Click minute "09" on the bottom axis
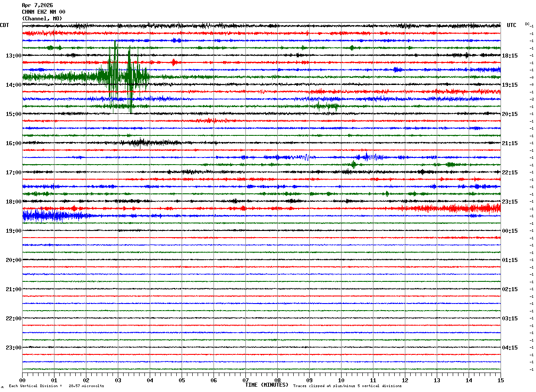The image size is (536, 392). click(309, 380)
